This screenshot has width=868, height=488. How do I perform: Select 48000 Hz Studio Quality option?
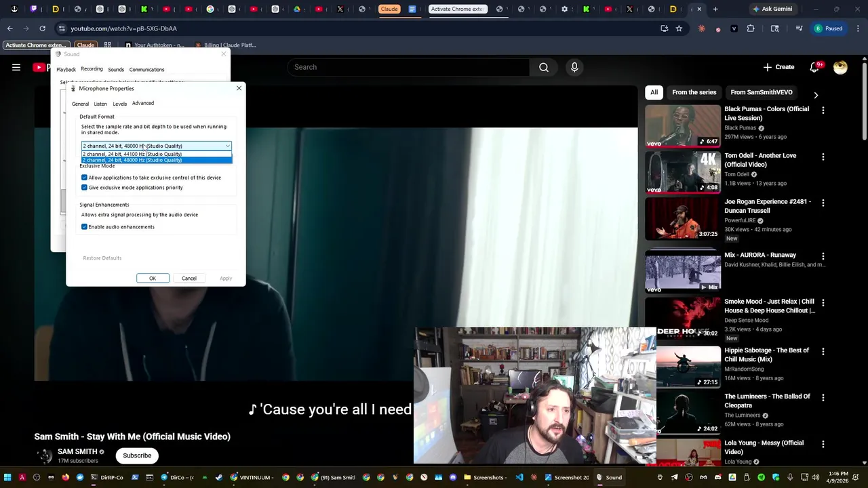[157, 160]
